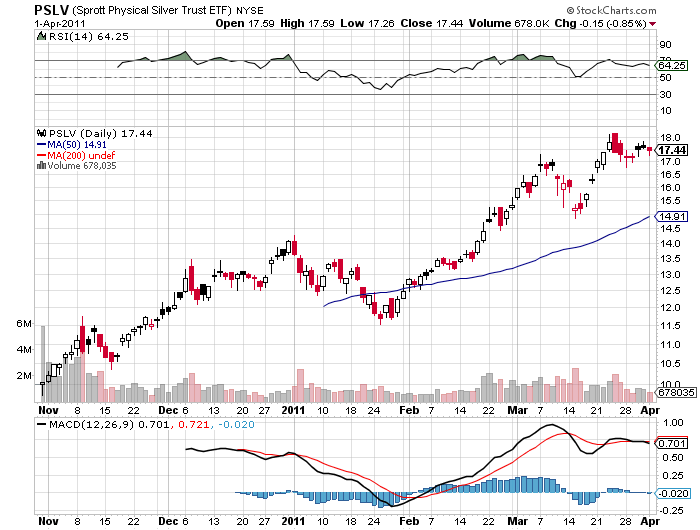Click the red down-arrow change indicator
The height and width of the screenshot is (530, 700).
653,24
